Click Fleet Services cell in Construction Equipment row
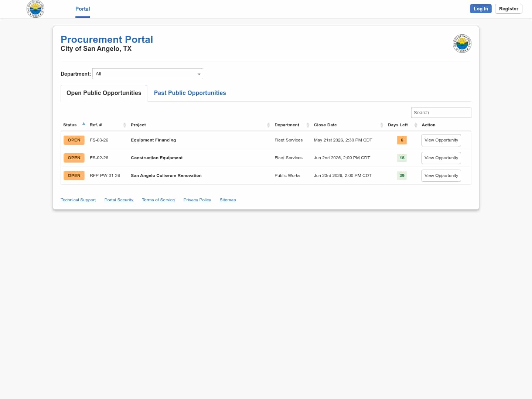The image size is (532, 399). (289, 158)
